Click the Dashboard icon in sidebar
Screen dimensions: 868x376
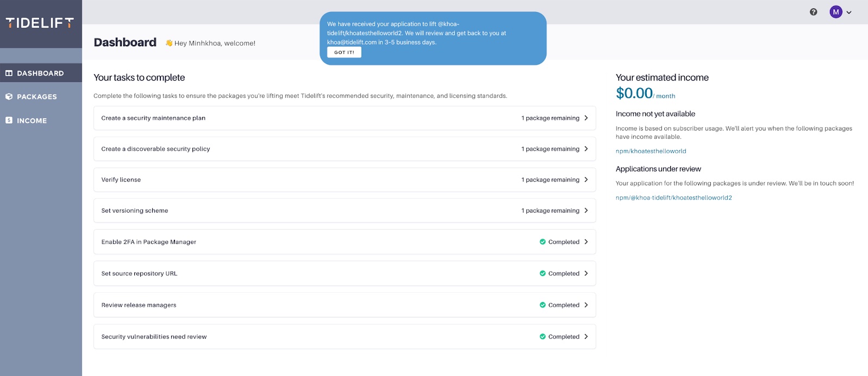(x=9, y=73)
